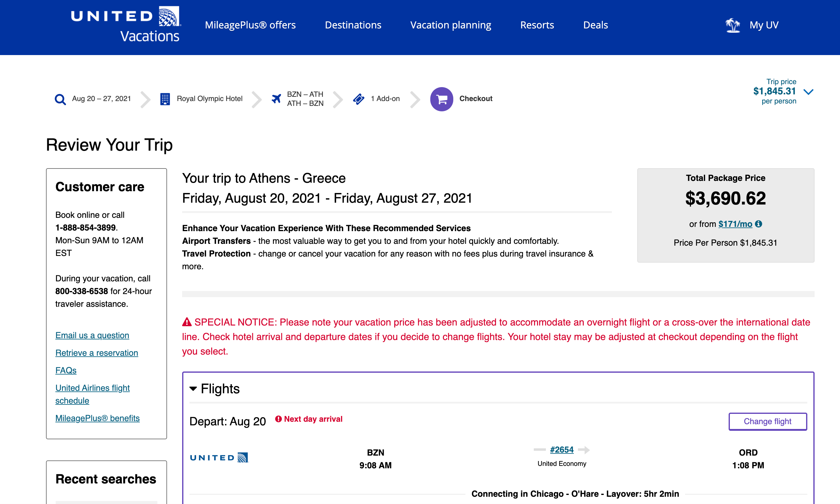840x504 pixels.
Task: Expand the Trip price chevron dropdown
Action: (809, 92)
